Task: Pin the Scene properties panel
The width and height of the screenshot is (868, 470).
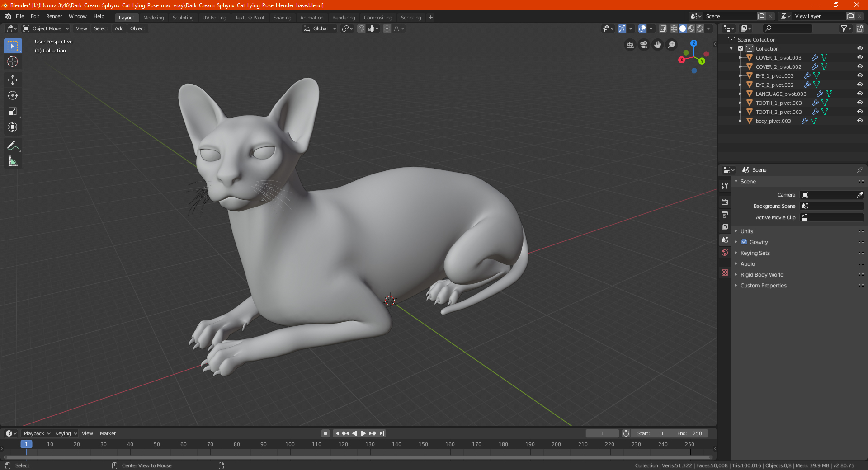Action: pyautogui.click(x=859, y=170)
